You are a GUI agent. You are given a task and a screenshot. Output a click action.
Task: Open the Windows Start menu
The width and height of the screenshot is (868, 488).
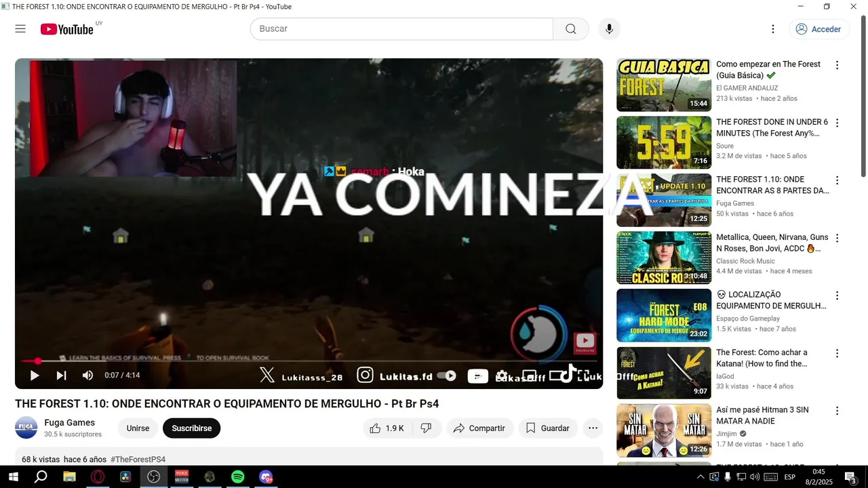coord(13,477)
